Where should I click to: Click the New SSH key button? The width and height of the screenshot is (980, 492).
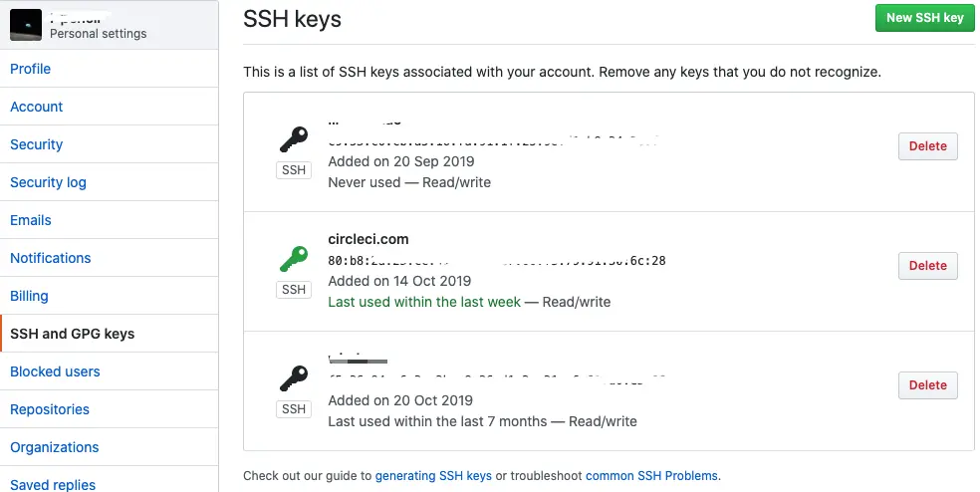pyautogui.click(x=924, y=18)
